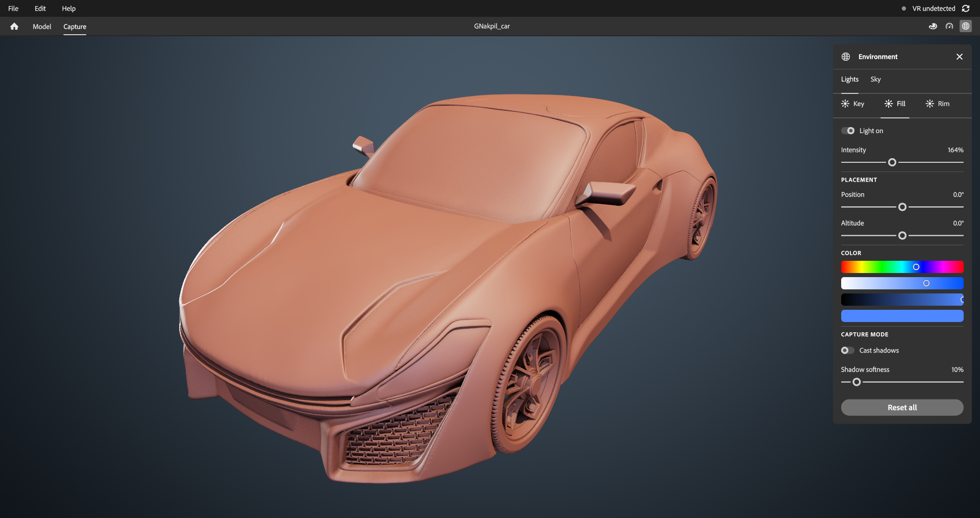Click the Intensity slider handle
This screenshot has width=980, height=518.
coord(892,163)
